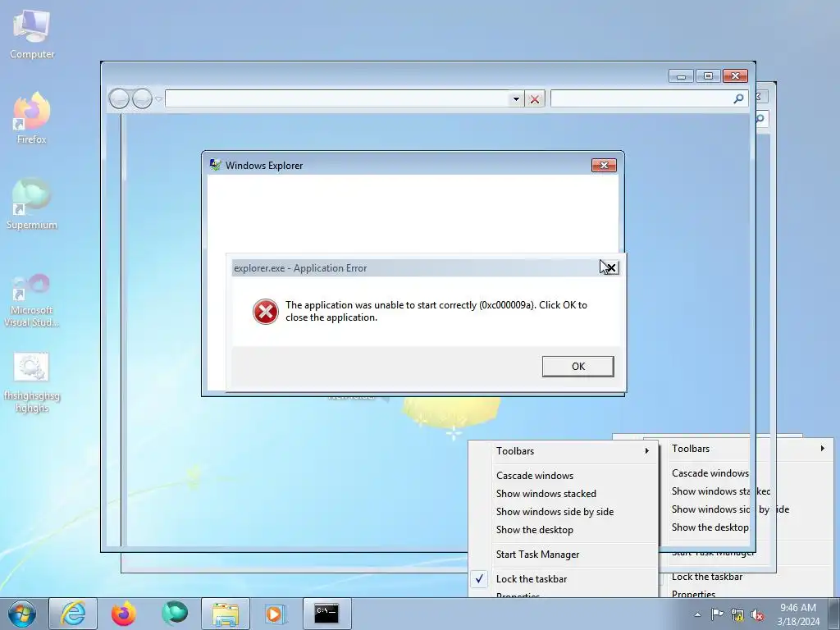Click the muted volume tray icon
This screenshot has width=840, height=630.
(x=757, y=614)
